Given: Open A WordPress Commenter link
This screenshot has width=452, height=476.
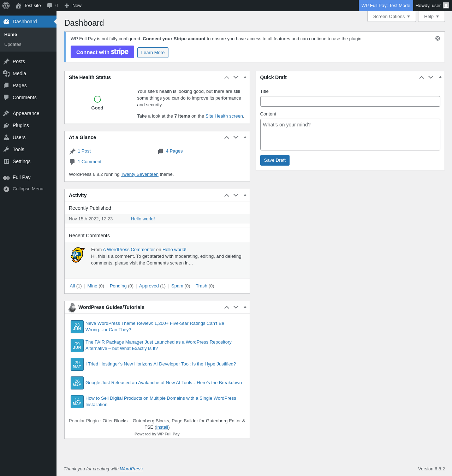Looking at the screenshot, I should point(129,250).
